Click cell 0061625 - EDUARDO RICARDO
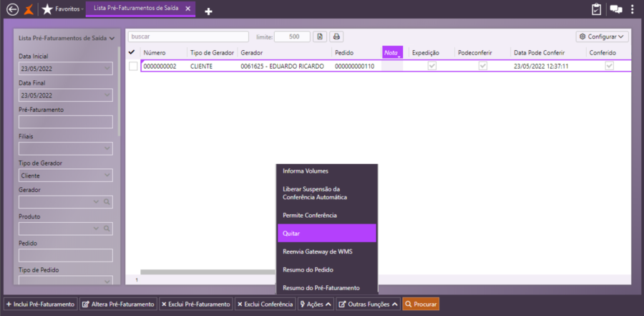Image resolution: width=644 pixels, height=316 pixels. coord(283,66)
